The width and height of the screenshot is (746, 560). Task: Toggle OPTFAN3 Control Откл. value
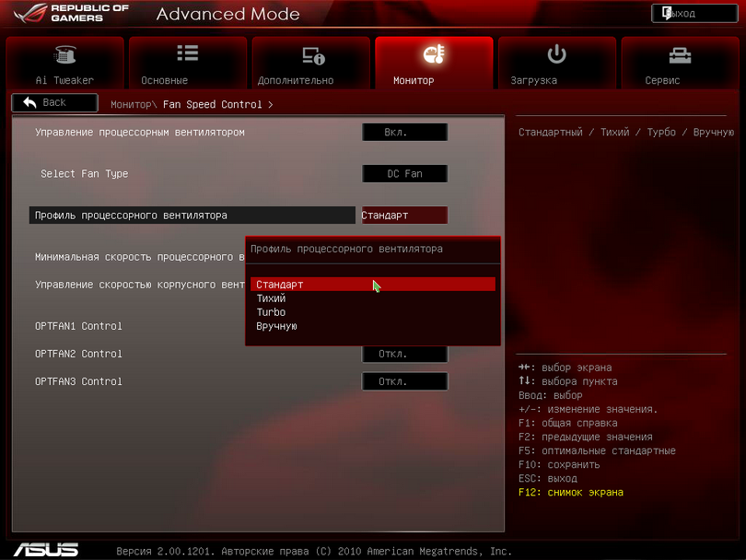coord(404,381)
